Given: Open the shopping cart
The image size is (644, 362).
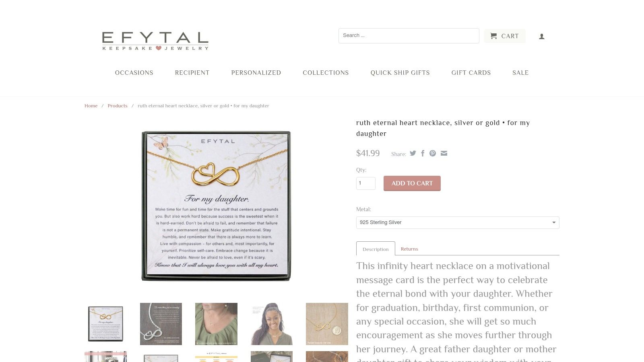Looking at the screenshot, I should (x=505, y=36).
